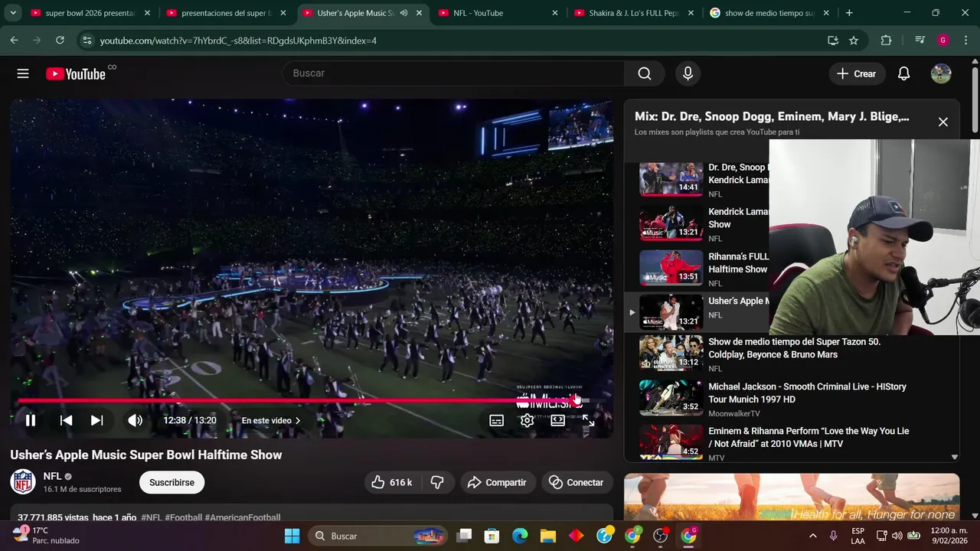Image resolution: width=980 pixels, height=551 pixels.
Task: Mute the video with the speaker icon
Action: pos(136,420)
